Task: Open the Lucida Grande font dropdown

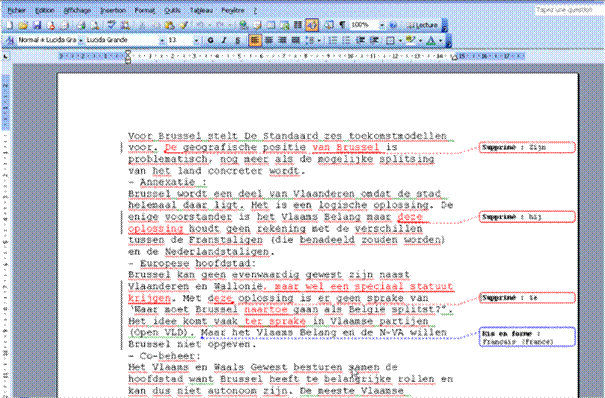Action: pyautogui.click(x=162, y=40)
